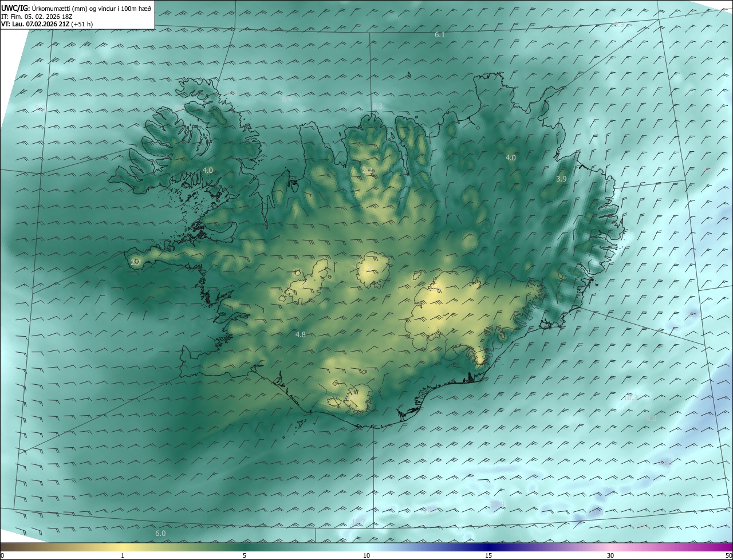Click the '10' tick on the color scale

pos(366,556)
